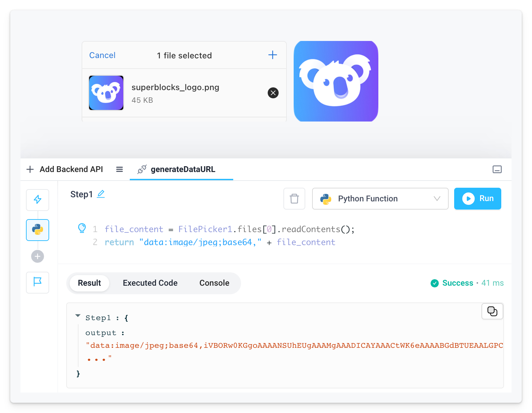
Task: Click the superblocks_logo.png file thumbnail
Action: point(106,93)
